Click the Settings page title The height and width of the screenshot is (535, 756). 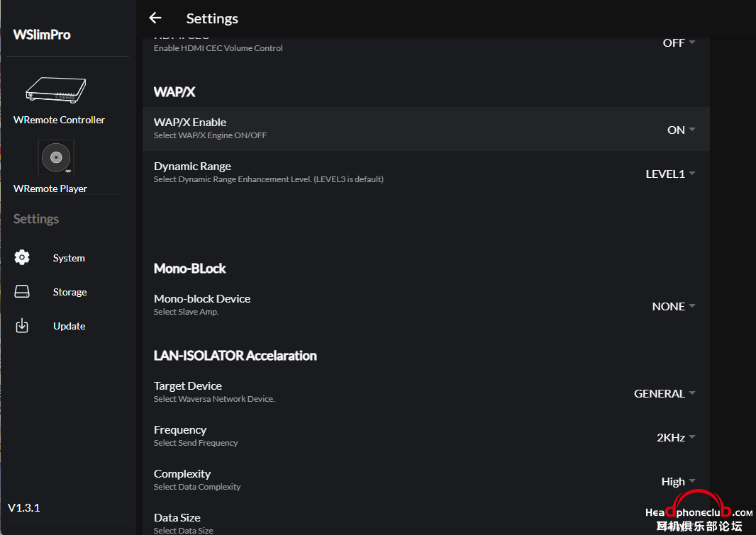[x=212, y=18]
